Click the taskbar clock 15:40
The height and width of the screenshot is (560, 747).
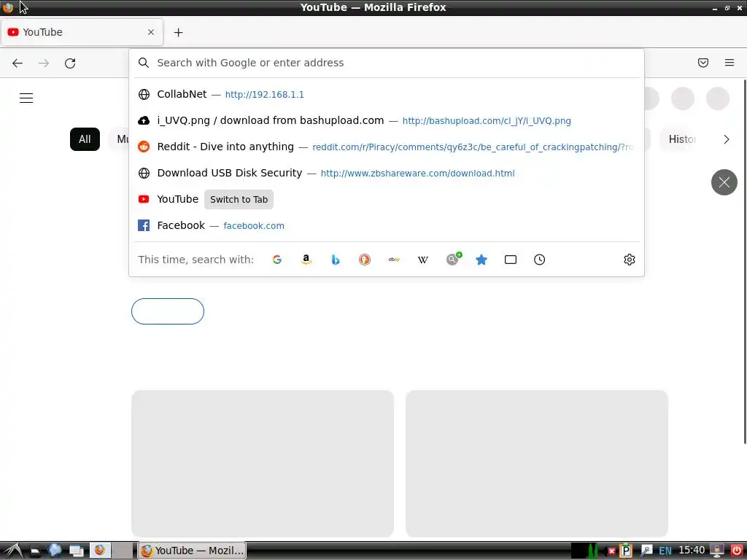[692, 551]
